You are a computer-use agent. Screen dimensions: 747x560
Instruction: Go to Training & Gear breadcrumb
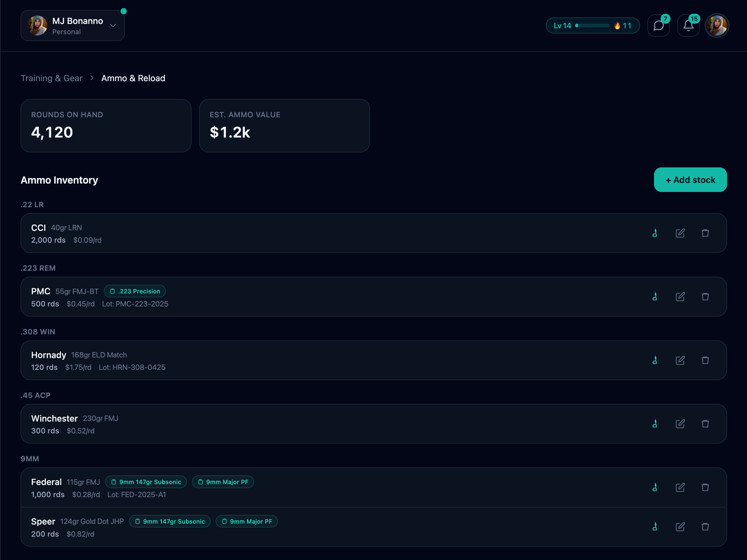point(52,78)
